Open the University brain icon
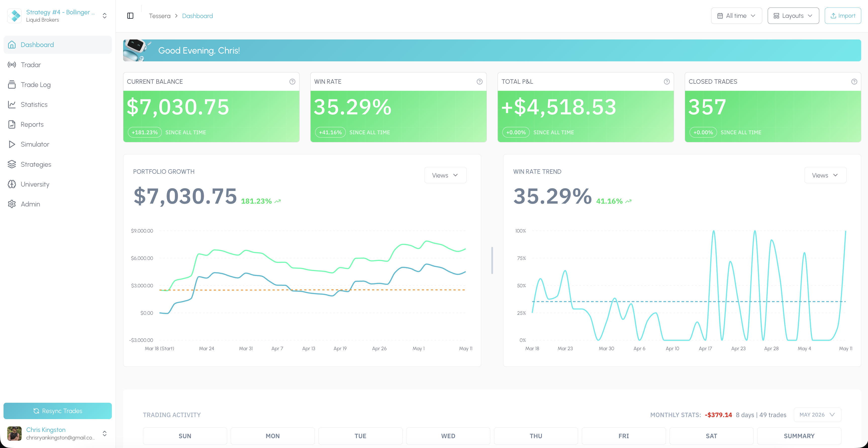 (x=12, y=184)
